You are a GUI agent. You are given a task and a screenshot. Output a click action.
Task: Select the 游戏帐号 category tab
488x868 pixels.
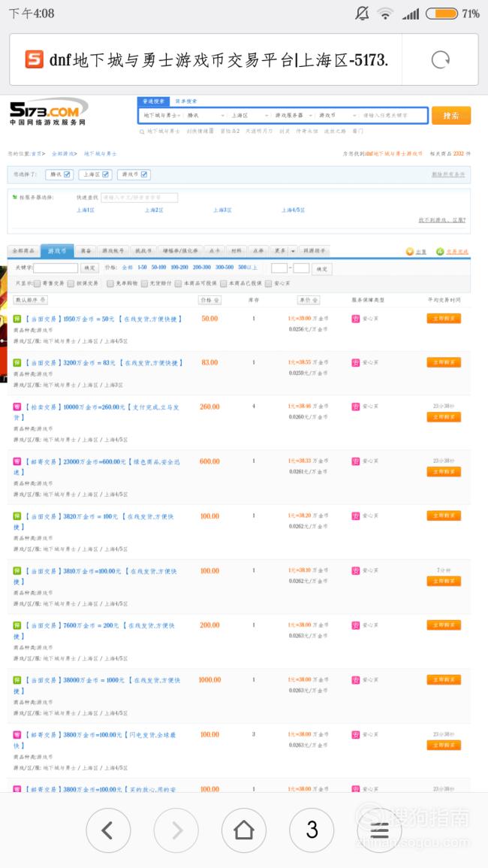[x=113, y=251]
